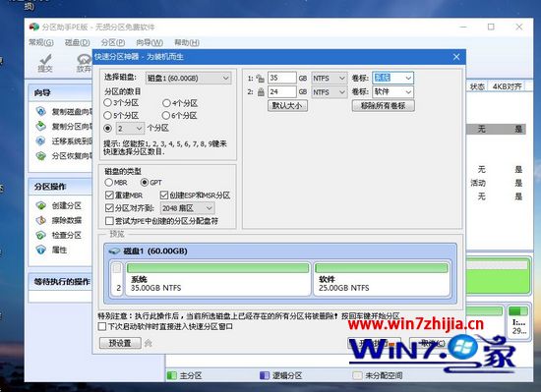Select the 6个分区 radio button
The height and width of the screenshot is (392, 541).
click(x=166, y=115)
